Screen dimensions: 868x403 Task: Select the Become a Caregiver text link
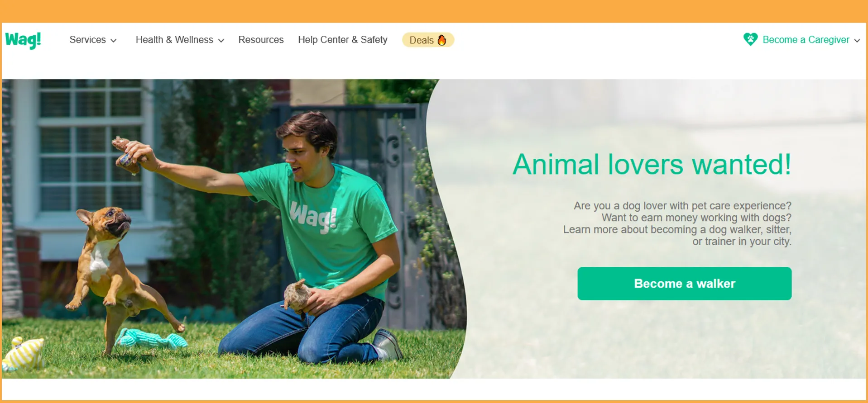[806, 40]
